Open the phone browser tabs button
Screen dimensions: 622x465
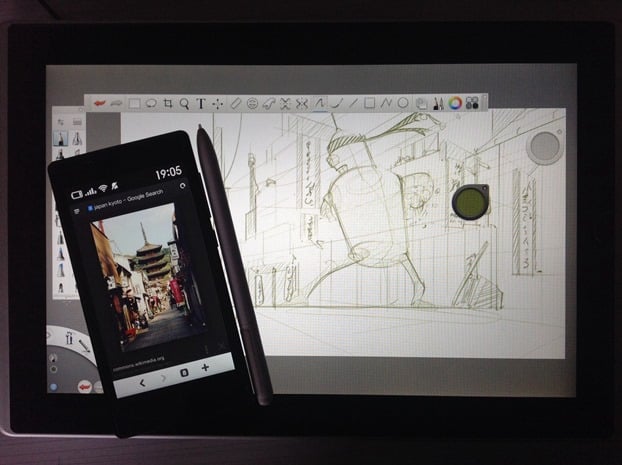pos(184,373)
